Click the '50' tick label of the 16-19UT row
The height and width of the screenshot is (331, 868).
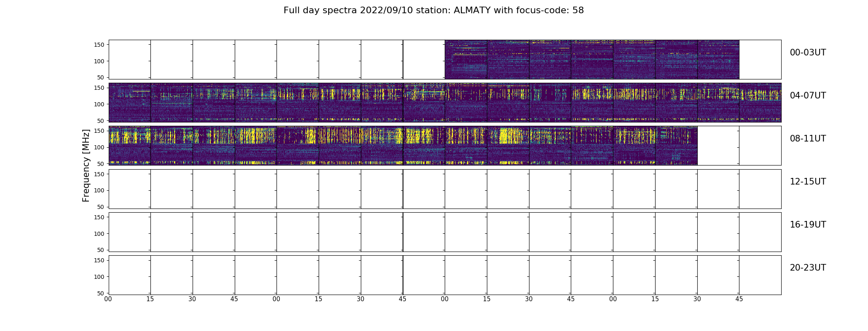[x=101, y=250]
